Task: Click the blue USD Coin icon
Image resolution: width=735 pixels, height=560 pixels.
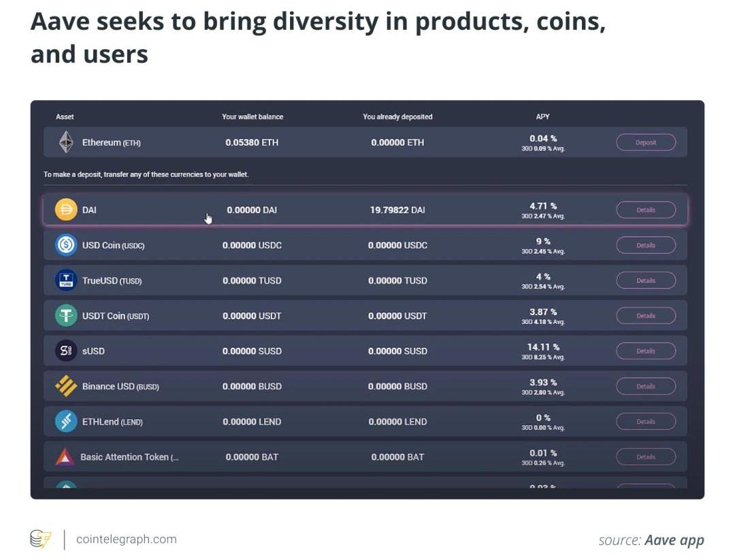Action: [x=66, y=245]
